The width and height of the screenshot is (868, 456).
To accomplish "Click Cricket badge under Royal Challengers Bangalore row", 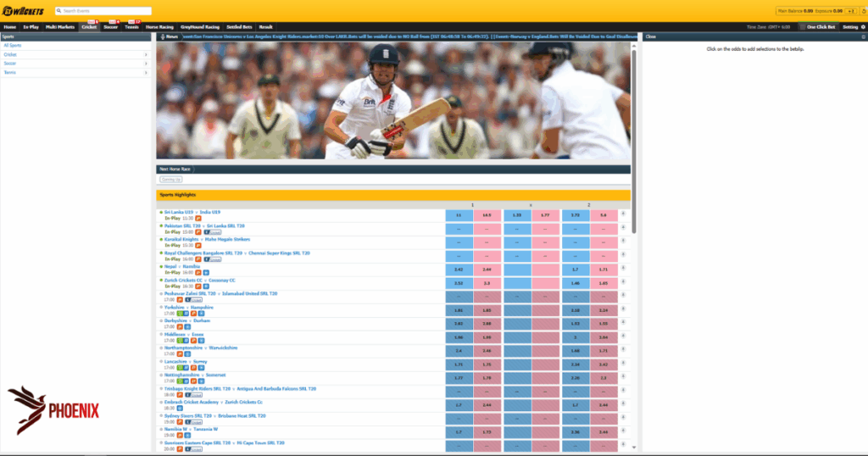I will 213,259.
